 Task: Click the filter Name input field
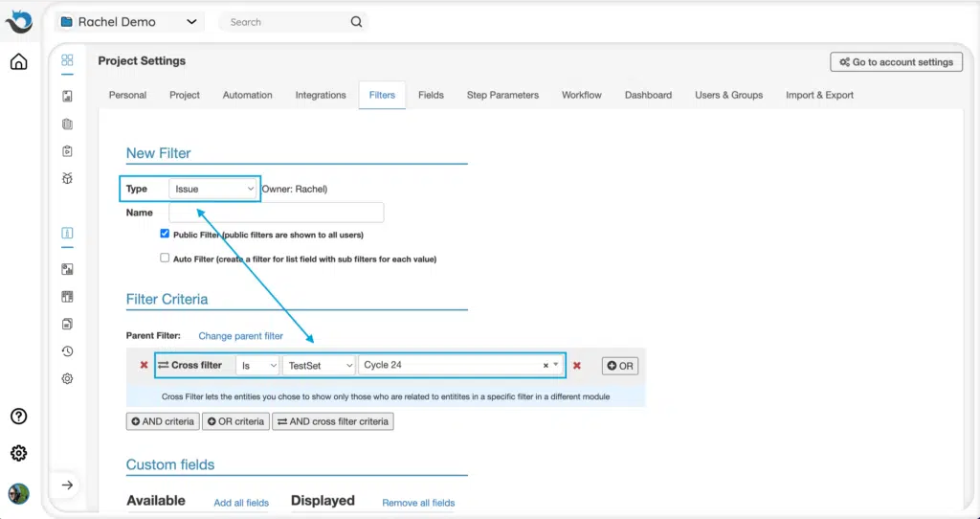click(x=276, y=213)
